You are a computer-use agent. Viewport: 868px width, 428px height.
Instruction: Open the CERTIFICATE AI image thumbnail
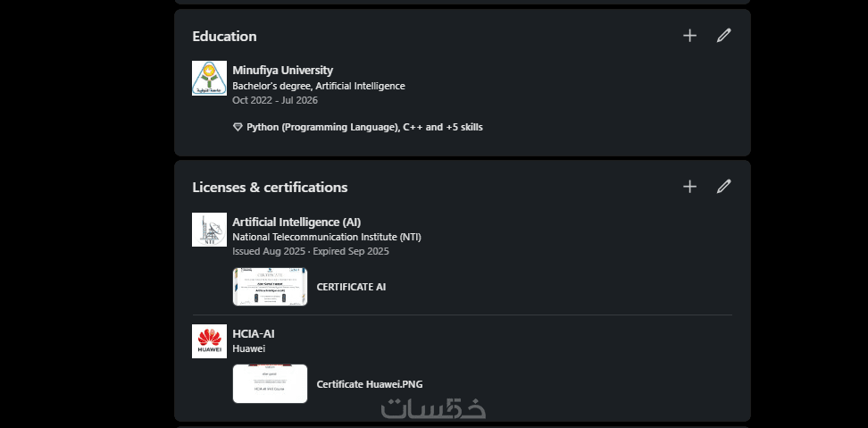(270, 287)
